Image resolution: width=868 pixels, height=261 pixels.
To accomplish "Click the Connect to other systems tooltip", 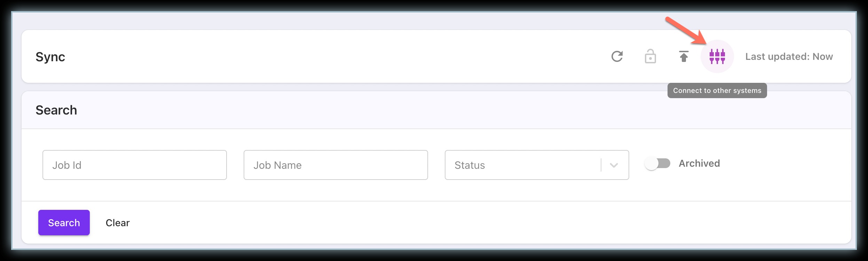I will tap(717, 90).
